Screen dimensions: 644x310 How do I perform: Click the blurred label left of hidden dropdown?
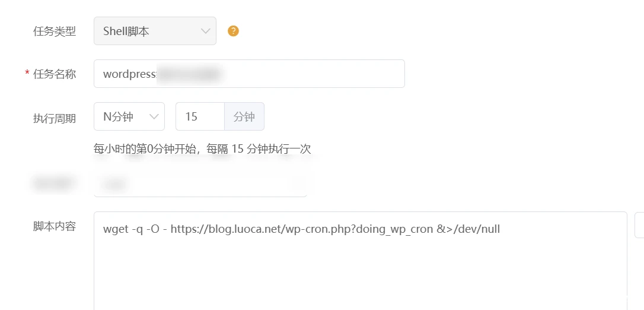55,184
